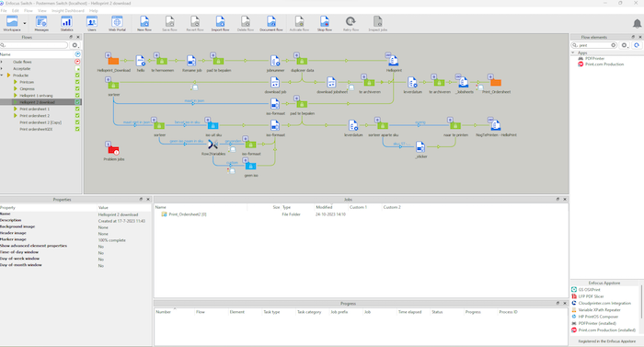The height and width of the screenshot is (347, 644).
Task: Open the File menu
Action: pos(4,11)
